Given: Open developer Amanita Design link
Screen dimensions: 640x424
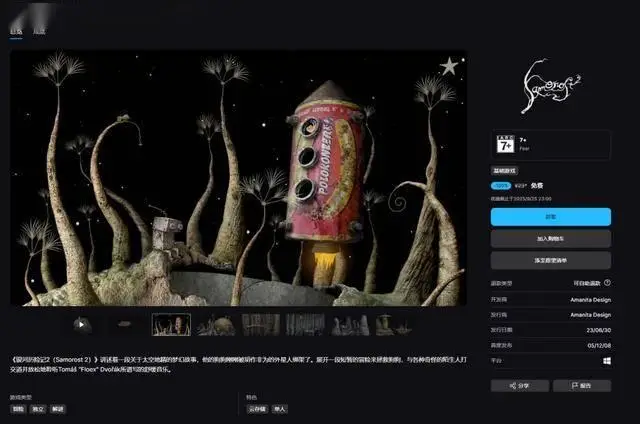Looking at the screenshot, I should point(591,300).
